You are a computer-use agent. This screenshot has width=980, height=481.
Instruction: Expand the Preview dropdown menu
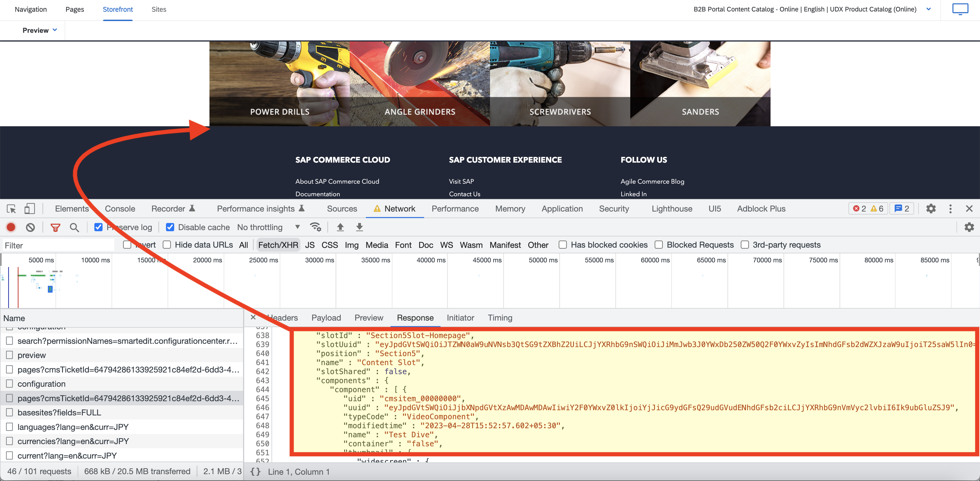click(x=39, y=30)
